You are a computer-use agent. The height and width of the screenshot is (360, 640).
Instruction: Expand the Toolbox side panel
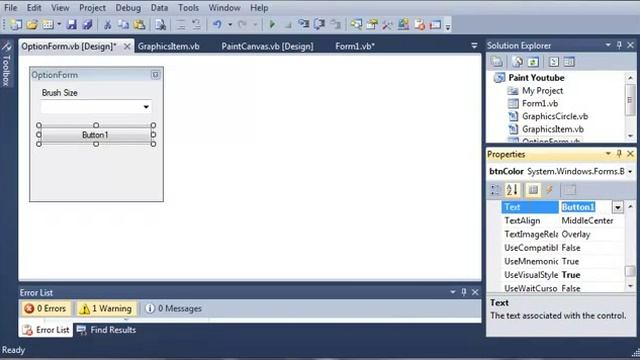coord(6,64)
